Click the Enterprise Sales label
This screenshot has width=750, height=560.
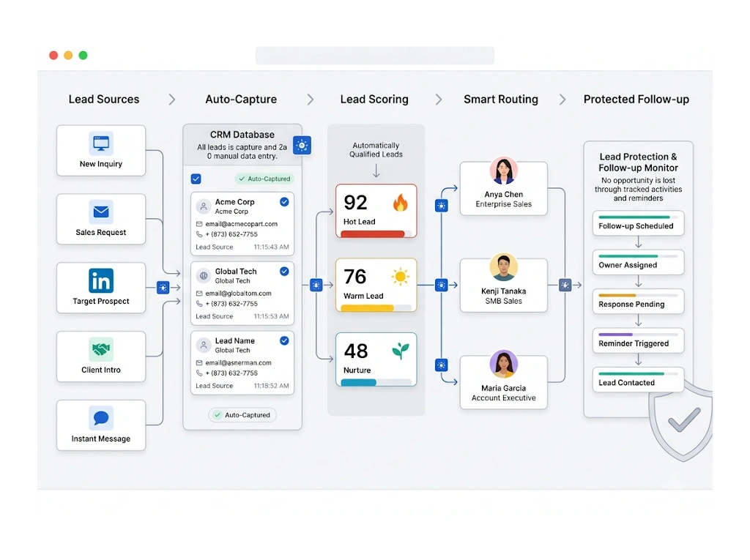coord(504,204)
